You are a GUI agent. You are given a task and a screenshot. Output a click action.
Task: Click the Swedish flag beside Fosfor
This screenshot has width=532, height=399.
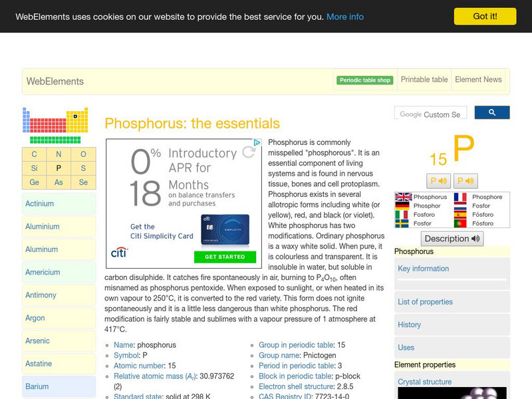[x=402, y=224]
